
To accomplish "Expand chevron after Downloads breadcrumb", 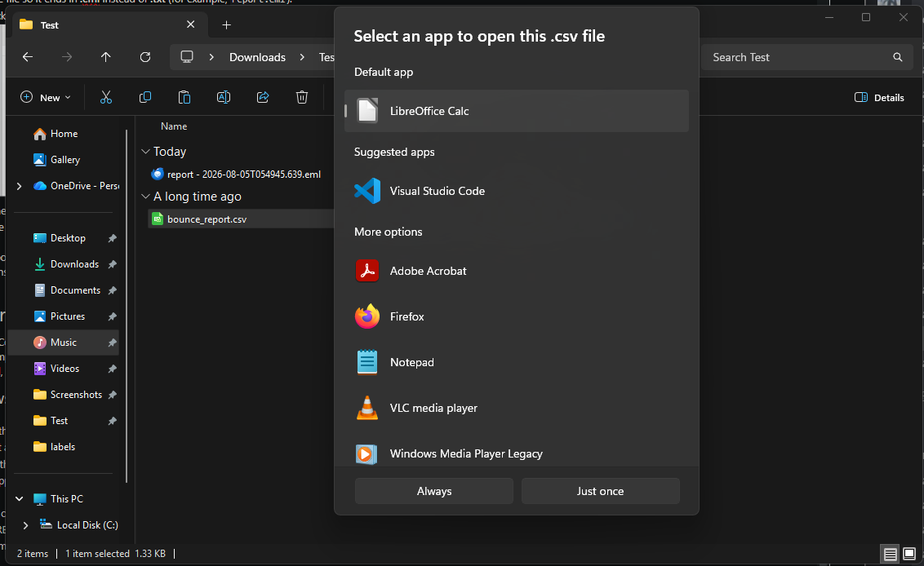I will click(x=302, y=57).
